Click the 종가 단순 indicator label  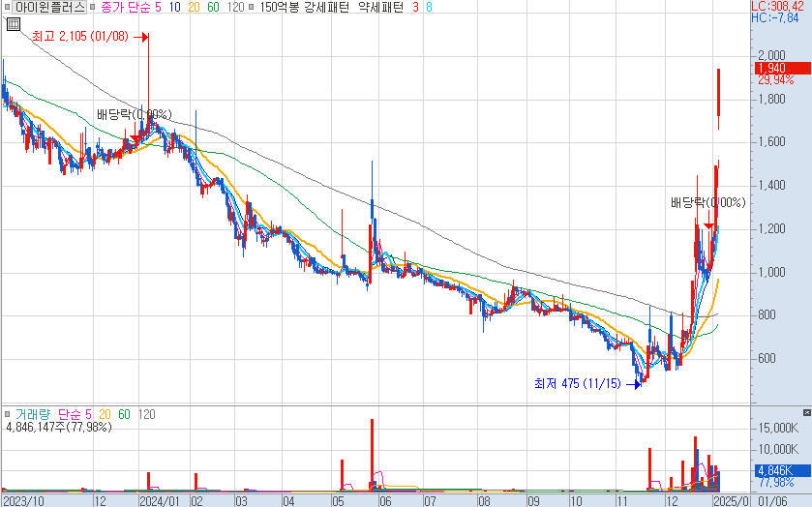click(x=125, y=7)
